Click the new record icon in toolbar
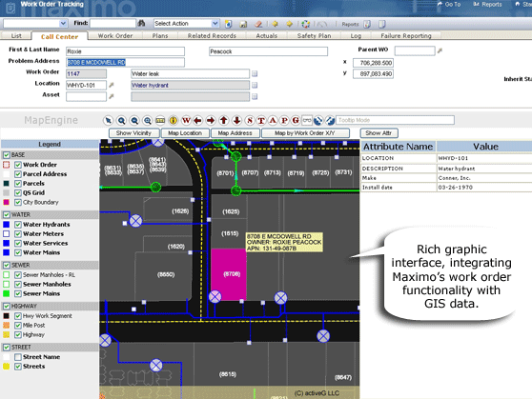The height and width of the screenshot is (399, 532). pyautogui.click(x=228, y=24)
